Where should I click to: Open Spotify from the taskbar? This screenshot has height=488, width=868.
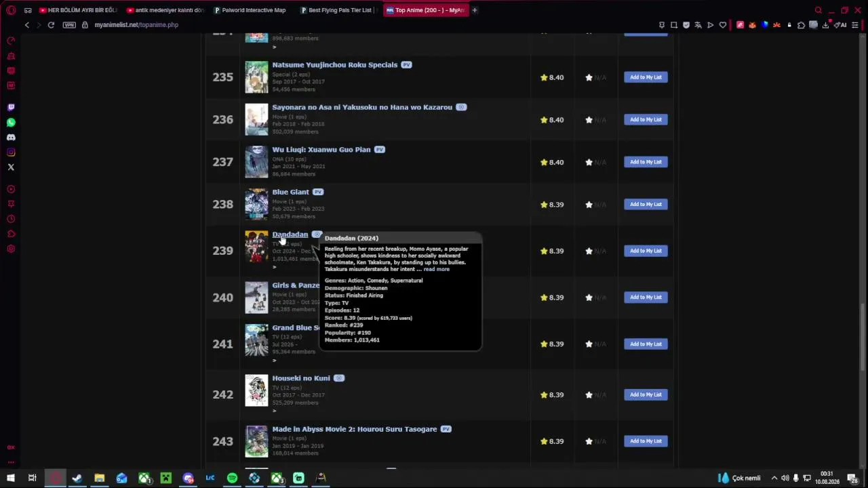[x=232, y=478]
